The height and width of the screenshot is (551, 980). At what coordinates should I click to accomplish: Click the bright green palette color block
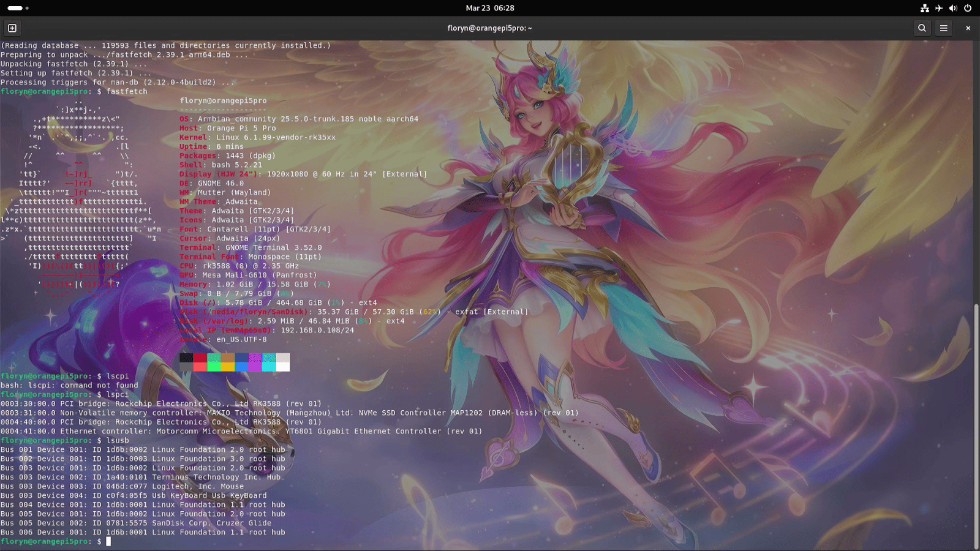click(x=214, y=367)
